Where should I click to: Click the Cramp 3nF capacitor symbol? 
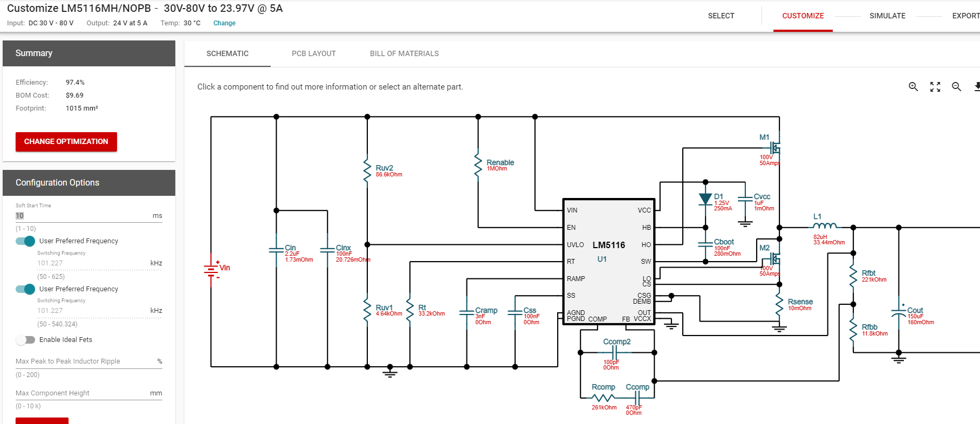pyautogui.click(x=467, y=313)
